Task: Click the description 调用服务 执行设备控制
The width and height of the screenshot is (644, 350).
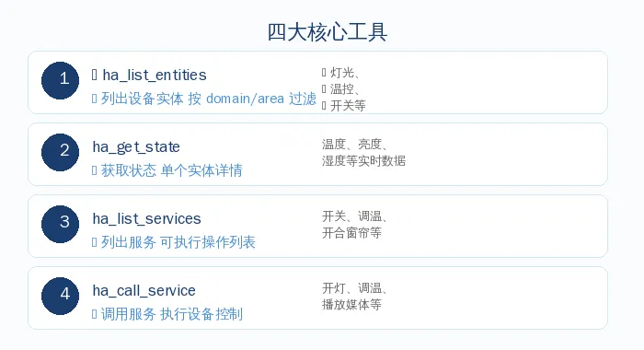Action: pos(172,314)
